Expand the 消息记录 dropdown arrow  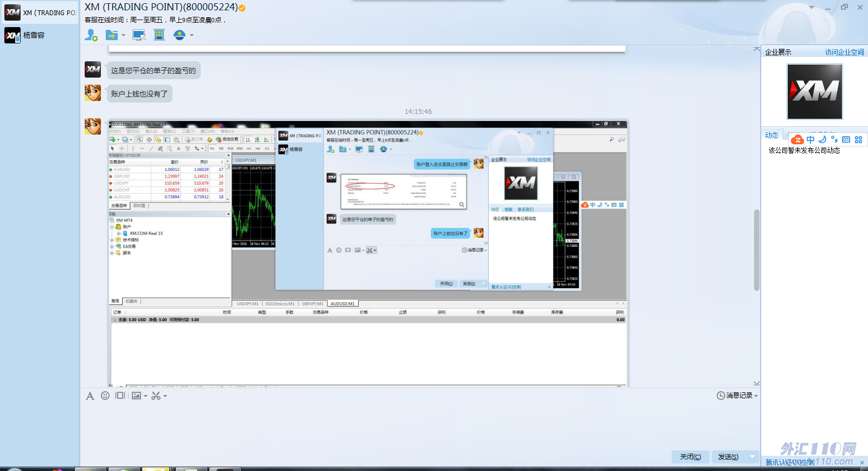pos(756,396)
